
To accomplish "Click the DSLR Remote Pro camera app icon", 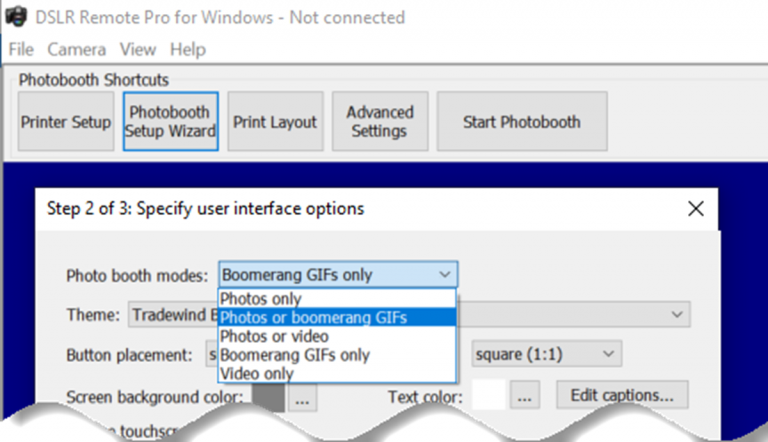I will click(x=16, y=16).
